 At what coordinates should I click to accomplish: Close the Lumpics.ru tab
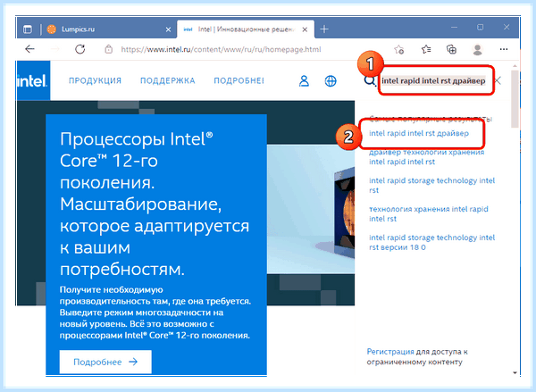[168, 29]
